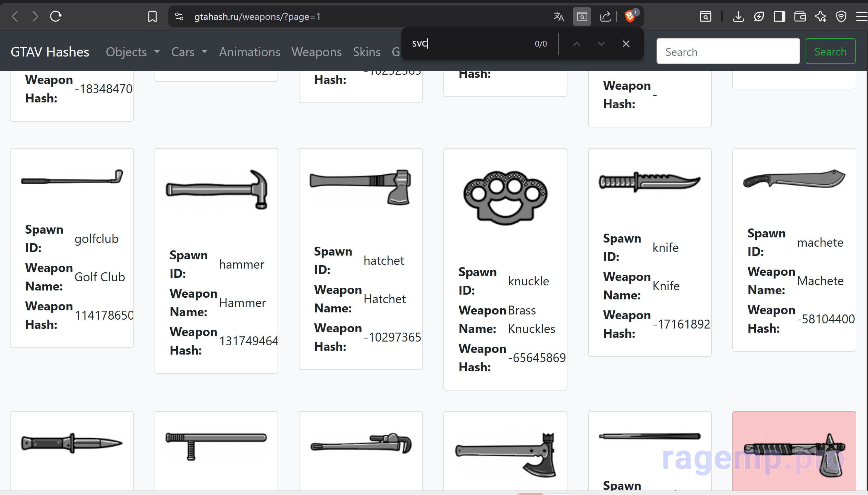Open the Brave wallet icon
This screenshot has width=868, height=495.
800,16
